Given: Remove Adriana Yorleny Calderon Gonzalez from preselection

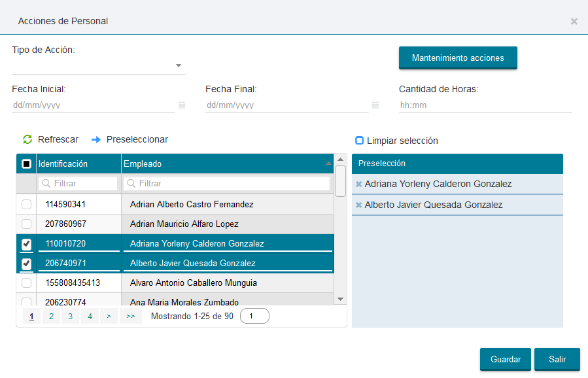Looking at the screenshot, I should pyautogui.click(x=358, y=184).
